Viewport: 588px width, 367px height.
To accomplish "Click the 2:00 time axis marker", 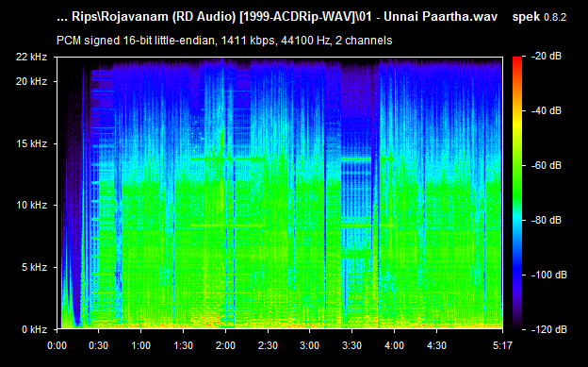I will [x=225, y=345].
